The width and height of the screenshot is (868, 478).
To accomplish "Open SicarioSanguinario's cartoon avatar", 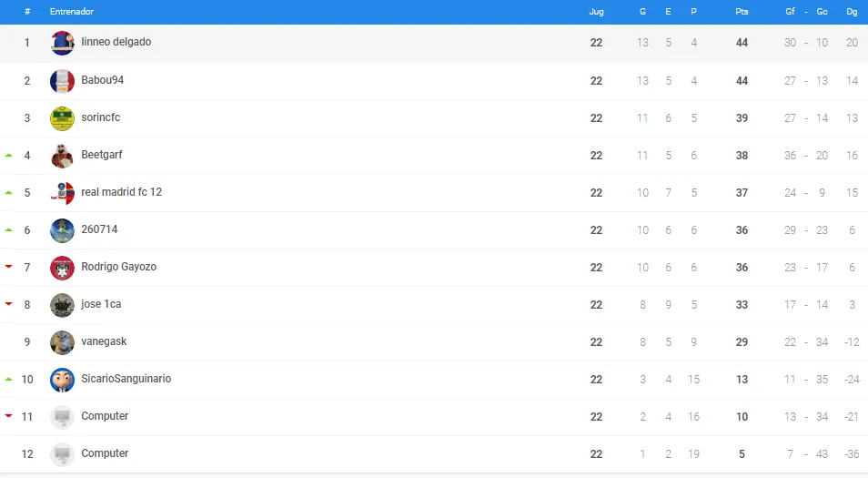I will [x=62, y=380].
